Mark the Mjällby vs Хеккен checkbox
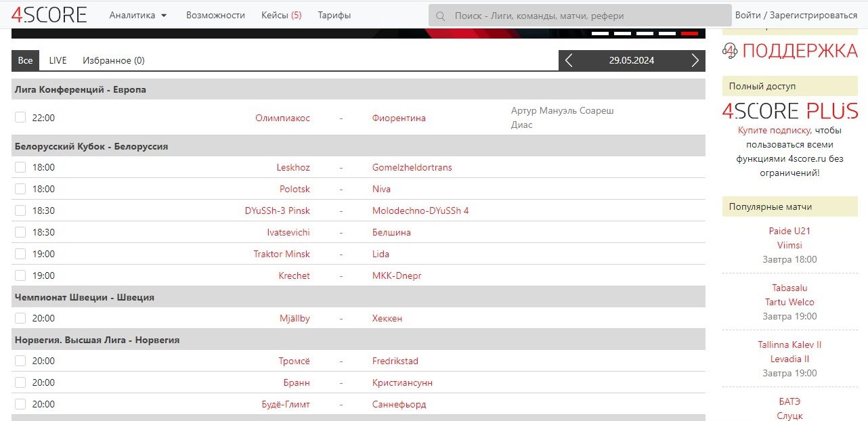 coord(20,318)
